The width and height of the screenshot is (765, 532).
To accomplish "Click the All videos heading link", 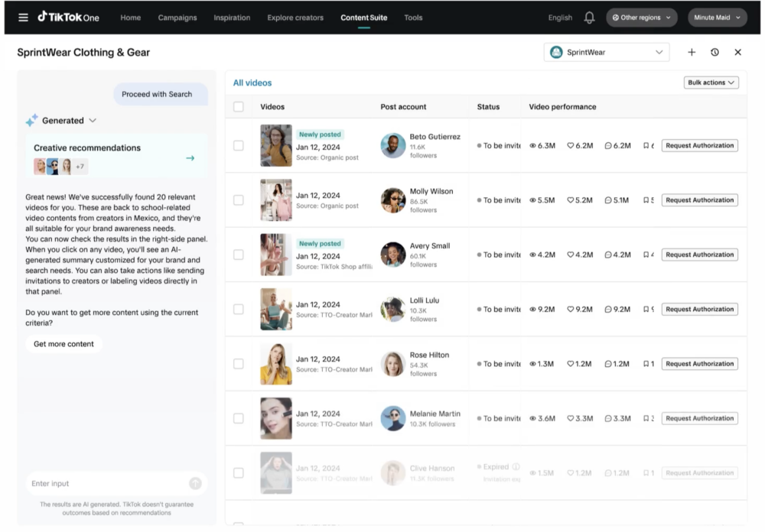I will pyautogui.click(x=252, y=83).
